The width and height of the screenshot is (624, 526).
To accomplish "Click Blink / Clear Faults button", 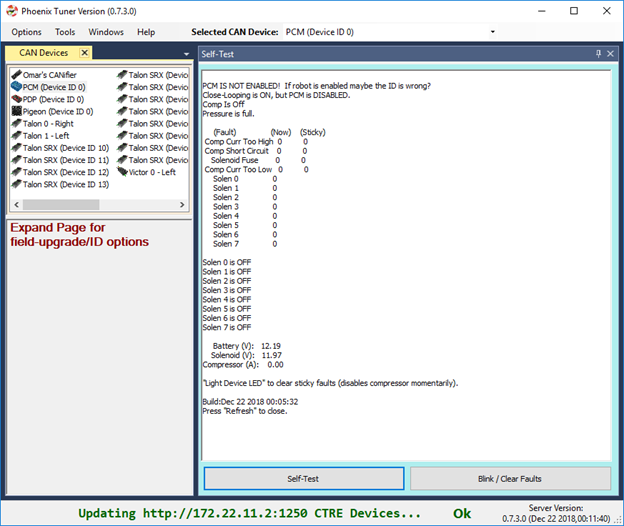I will coord(510,479).
